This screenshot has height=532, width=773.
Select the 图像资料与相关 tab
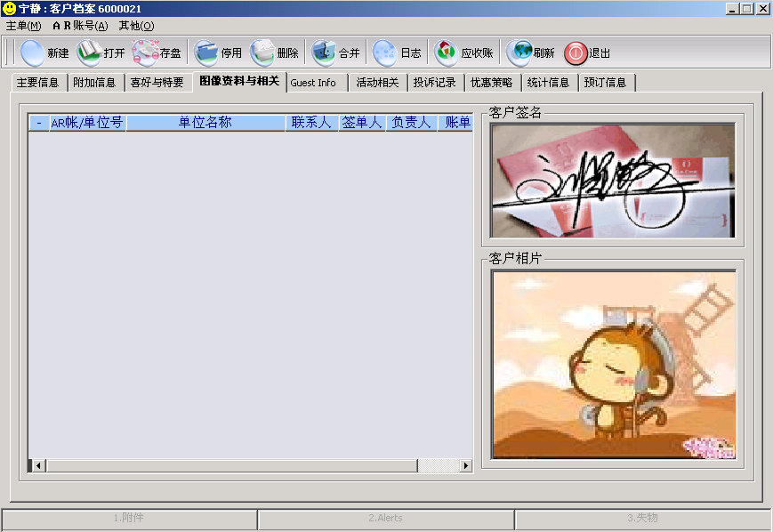[239, 81]
